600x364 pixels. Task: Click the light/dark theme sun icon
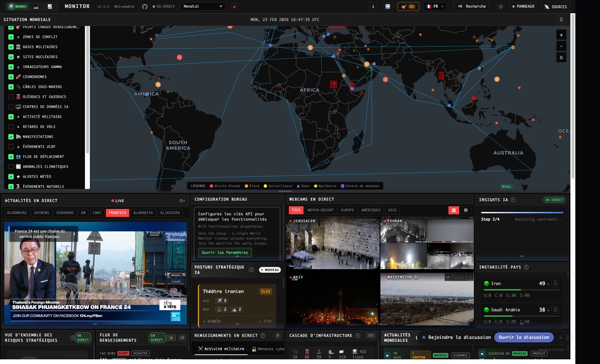500,7
